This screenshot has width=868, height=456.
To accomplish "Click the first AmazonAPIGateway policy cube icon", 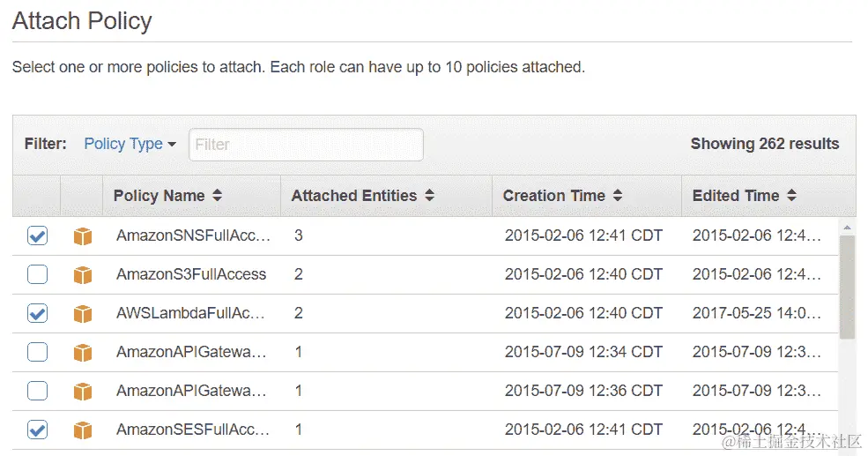I will pyautogui.click(x=83, y=353).
